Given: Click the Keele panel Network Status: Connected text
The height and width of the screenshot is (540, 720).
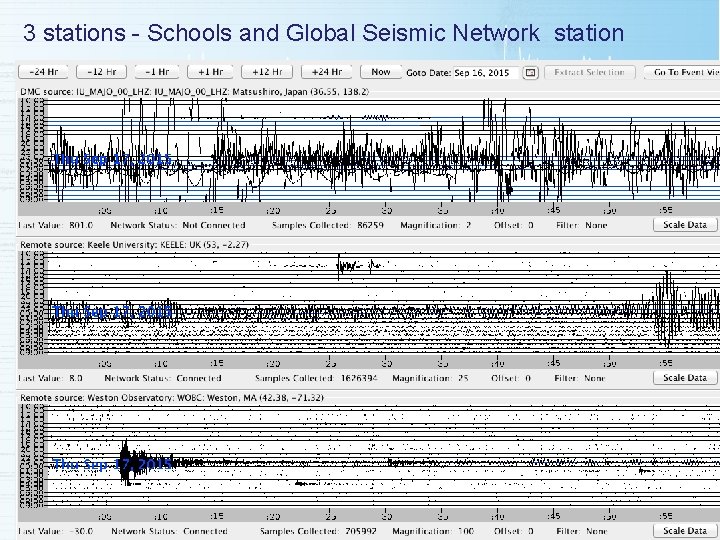Looking at the screenshot, I should point(163,378).
